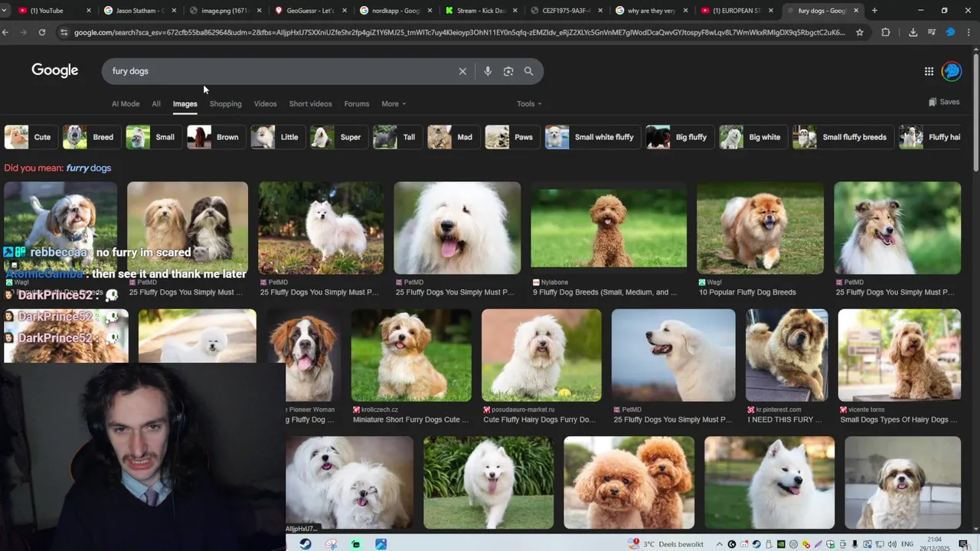Clear the search box with the X icon

462,71
